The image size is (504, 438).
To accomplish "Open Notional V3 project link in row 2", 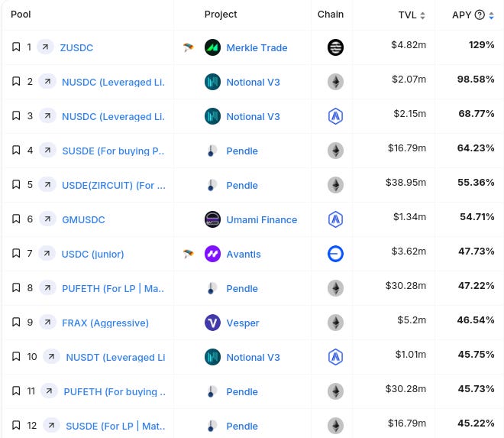I will tap(253, 82).
